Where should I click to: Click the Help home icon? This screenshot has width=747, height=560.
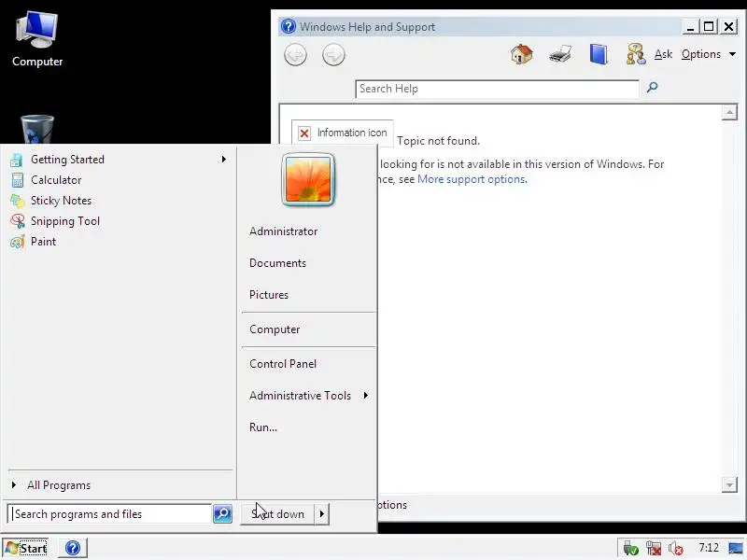[522, 54]
